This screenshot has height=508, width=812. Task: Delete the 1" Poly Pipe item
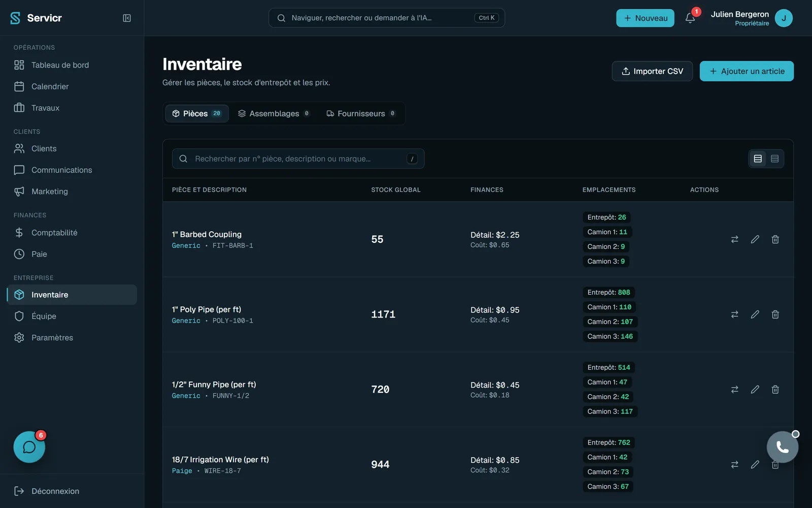pyautogui.click(x=775, y=314)
